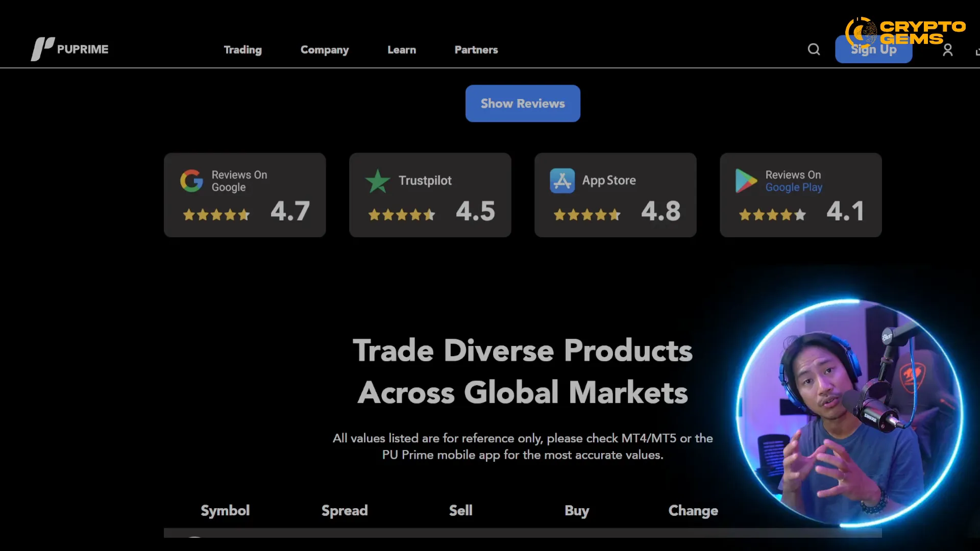Screen dimensions: 980x551
Task: Click the Trustpilot green star icon
Action: pyautogui.click(x=378, y=181)
